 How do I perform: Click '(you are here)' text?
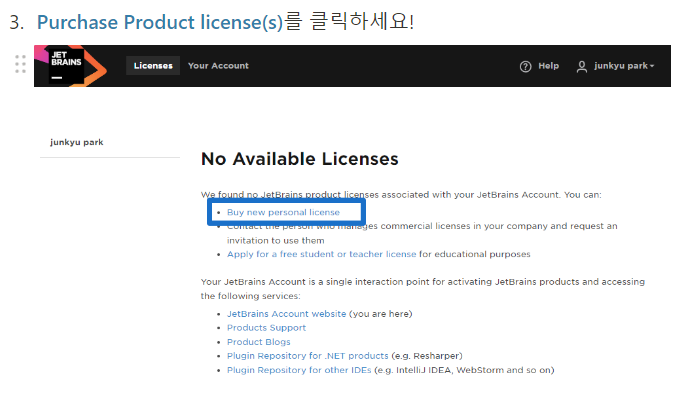pyautogui.click(x=380, y=314)
